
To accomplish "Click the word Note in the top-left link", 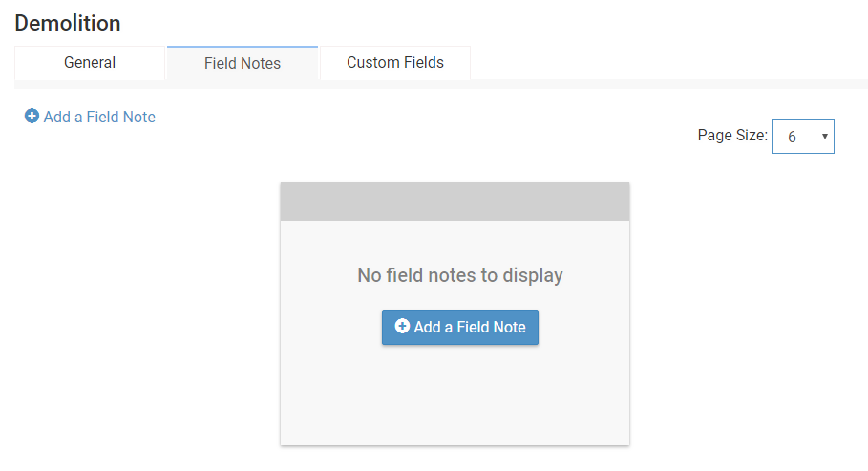I will 137,117.
